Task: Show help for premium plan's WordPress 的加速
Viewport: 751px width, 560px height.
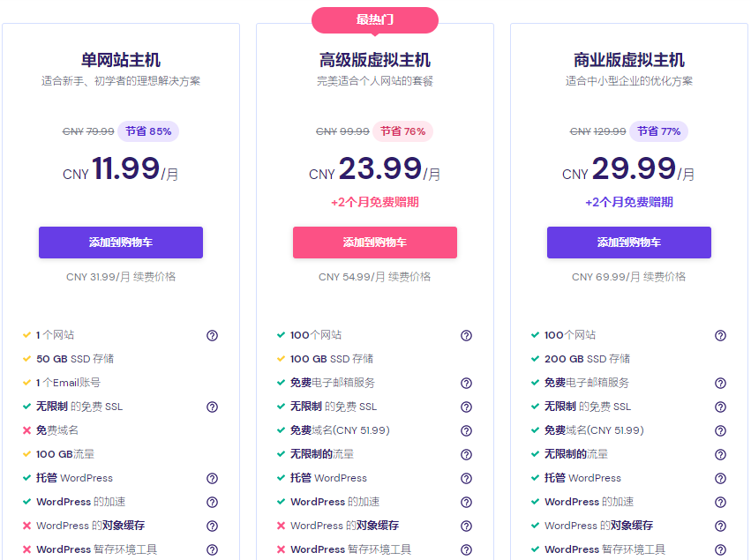Action: point(466,502)
